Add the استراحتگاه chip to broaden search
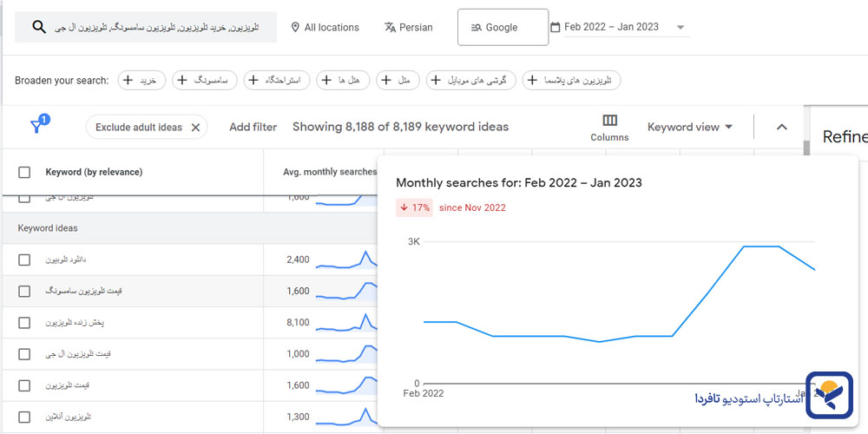Image resolution: width=868 pixels, height=434 pixels. 277,80
